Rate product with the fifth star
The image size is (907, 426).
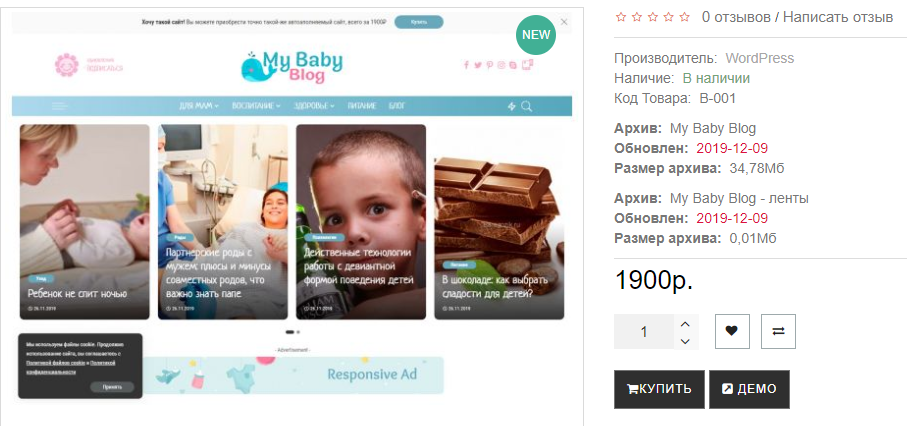click(x=685, y=17)
